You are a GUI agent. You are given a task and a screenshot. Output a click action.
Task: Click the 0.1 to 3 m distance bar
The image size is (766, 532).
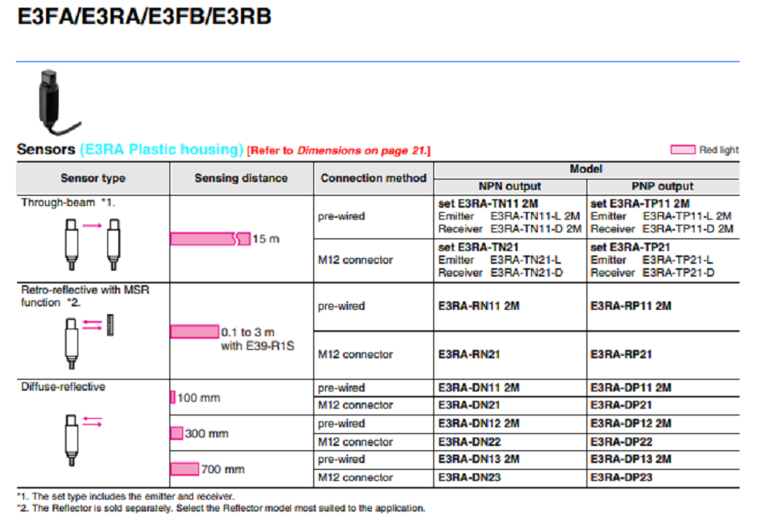coord(194,332)
